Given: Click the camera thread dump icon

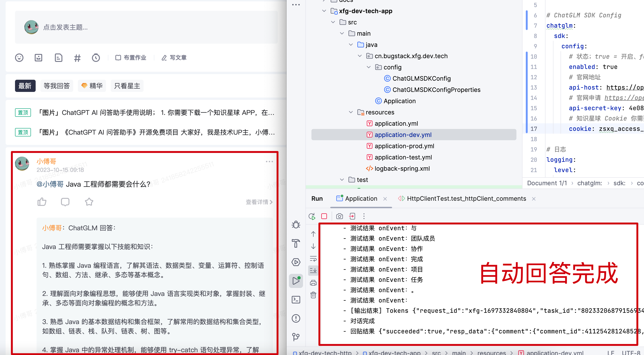Looking at the screenshot, I should [x=339, y=216].
